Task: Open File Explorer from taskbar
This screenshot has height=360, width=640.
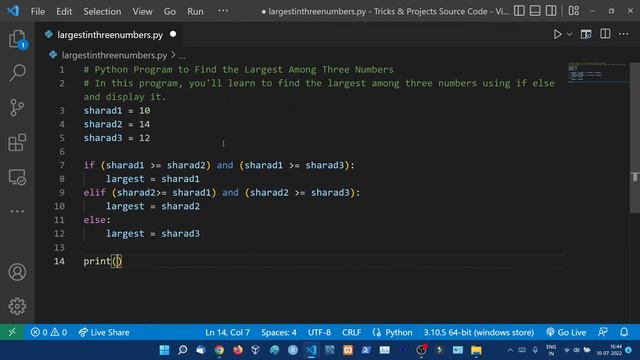Action: click(x=476, y=350)
